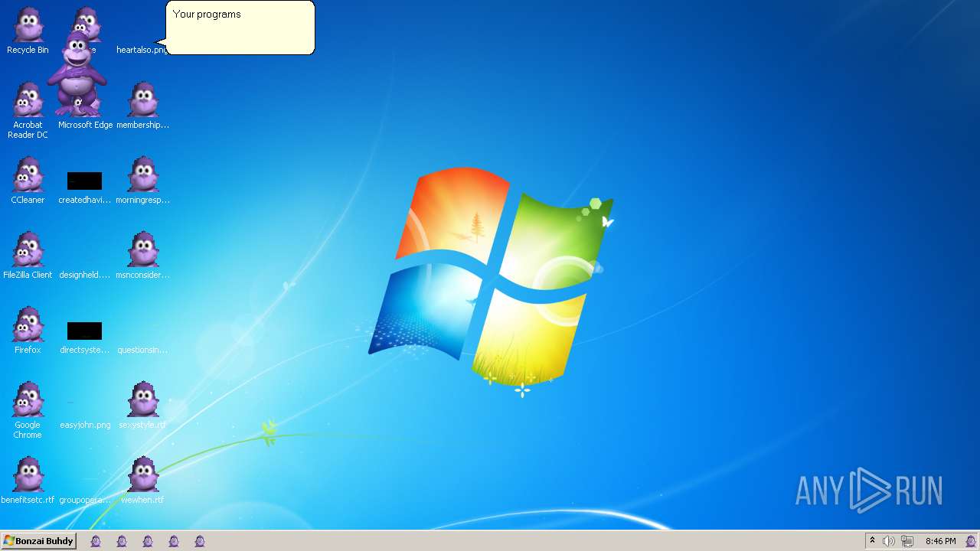
Task: Click the last Bonzi quick-launch taskbar icon
Action: (x=200, y=541)
